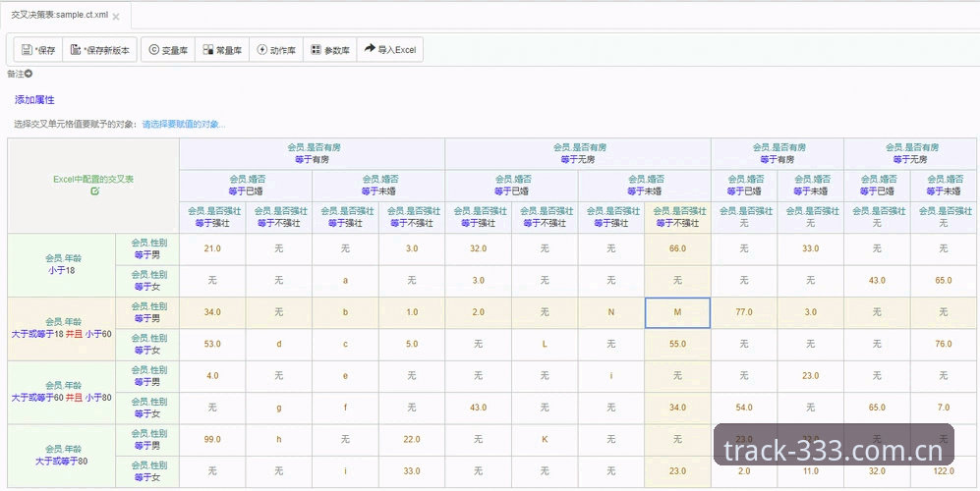Viewport: 980px width, 491px height.
Task: Click the cell with value 99.0
Action: coord(212,440)
